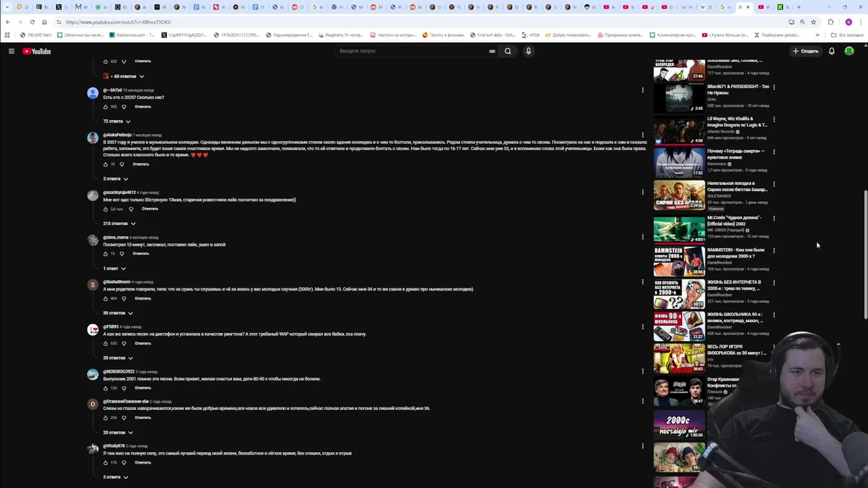
Task: Bookmark the page with the star icon
Action: click(813, 22)
